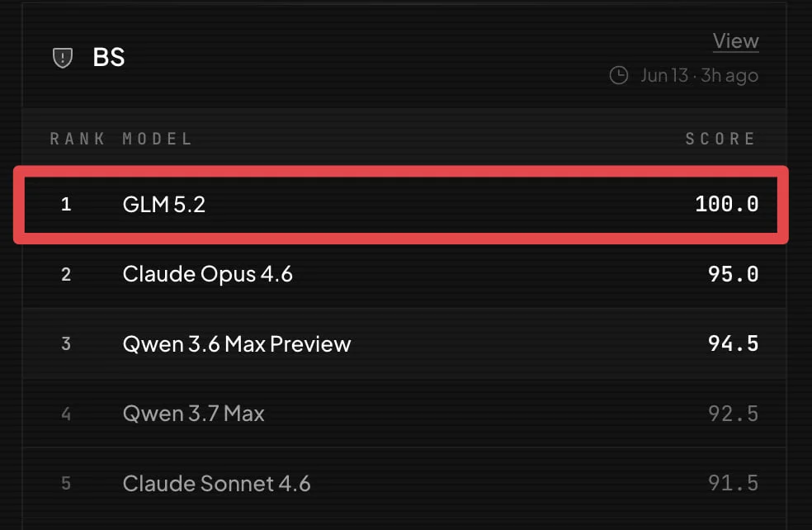Click the 92.5 score value
The image size is (812, 530).
(734, 414)
